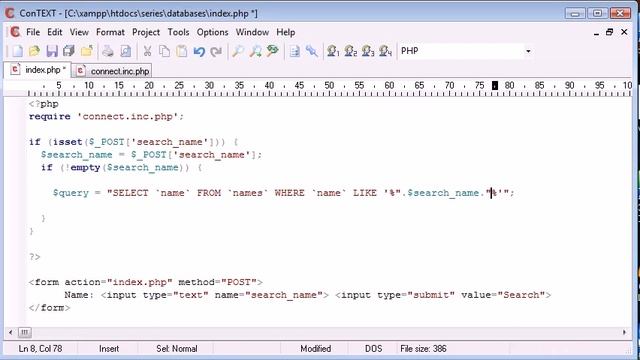Open the Help menu

286,32
